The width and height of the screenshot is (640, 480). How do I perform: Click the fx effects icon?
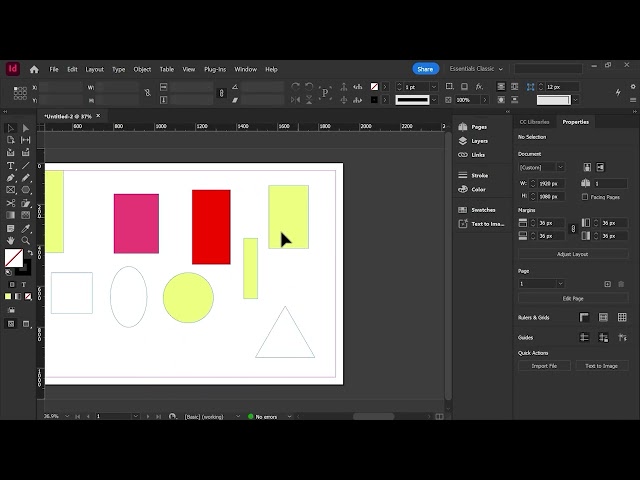tap(479, 87)
